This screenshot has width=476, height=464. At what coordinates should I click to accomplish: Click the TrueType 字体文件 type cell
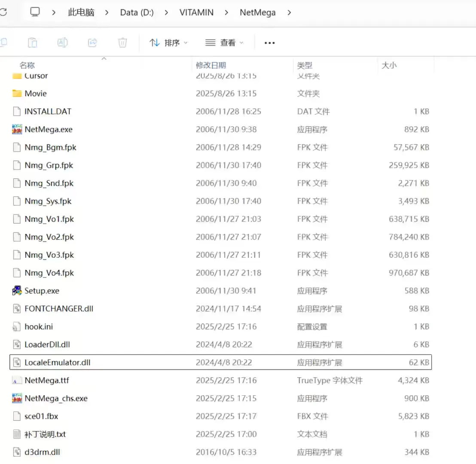pyautogui.click(x=330, y=380)
